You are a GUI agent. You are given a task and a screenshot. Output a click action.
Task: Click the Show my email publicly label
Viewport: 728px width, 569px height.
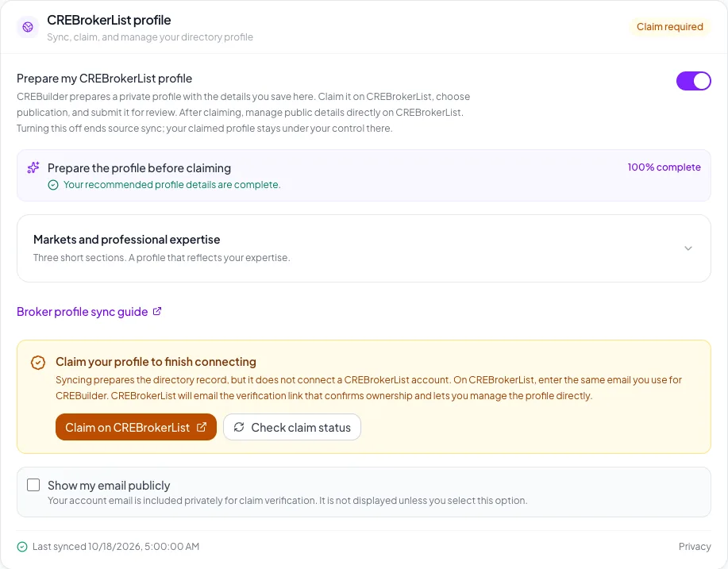pyautogui.click(x=109, y=486)
